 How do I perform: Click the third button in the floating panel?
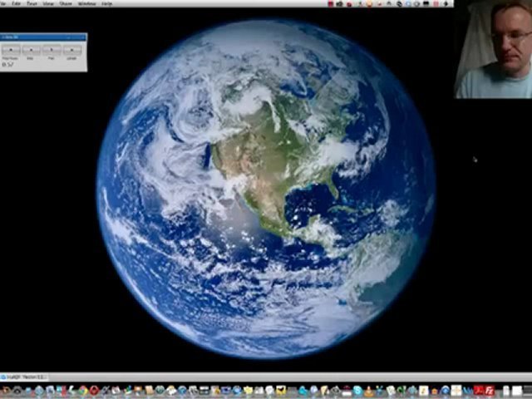[x=52, y=50]
